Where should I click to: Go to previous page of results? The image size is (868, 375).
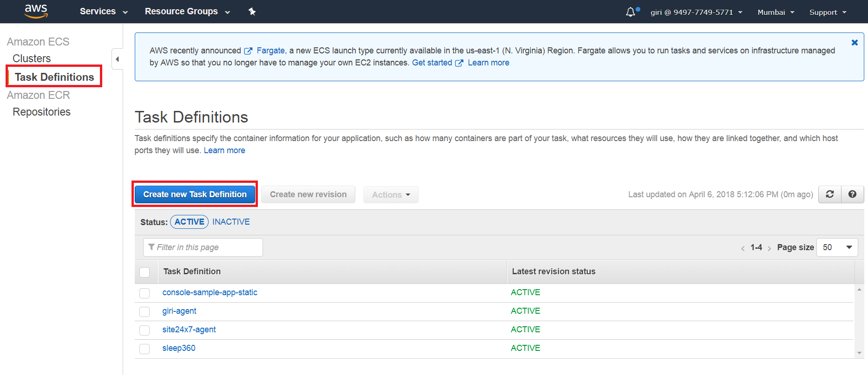743,248
